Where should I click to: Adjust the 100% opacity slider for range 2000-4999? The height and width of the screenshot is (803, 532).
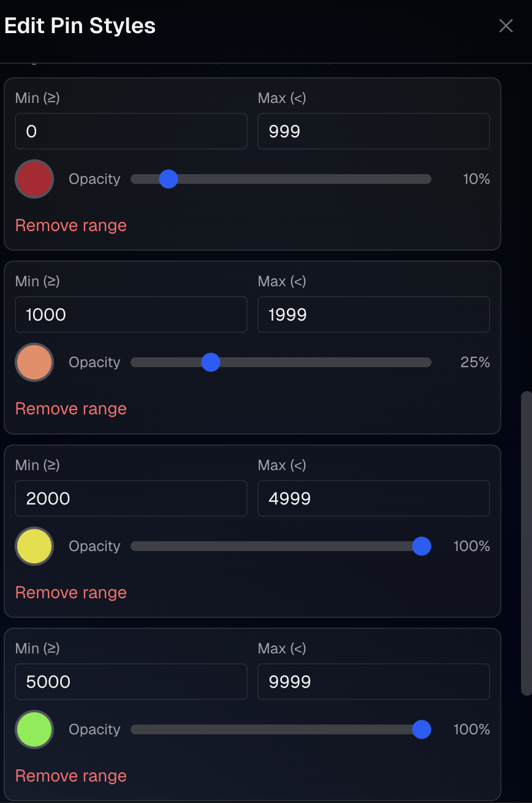[x=422, y=546]
